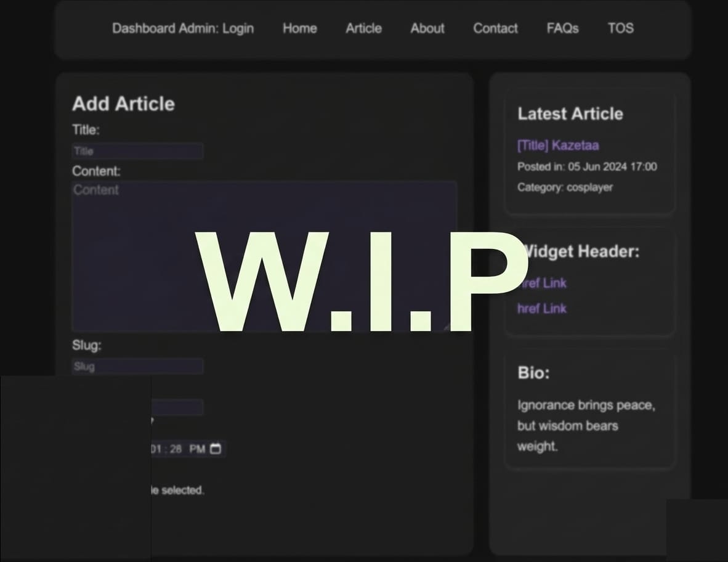
Task: Open the Dashboard Admin: Login link
Action: (x=183, y=28)
